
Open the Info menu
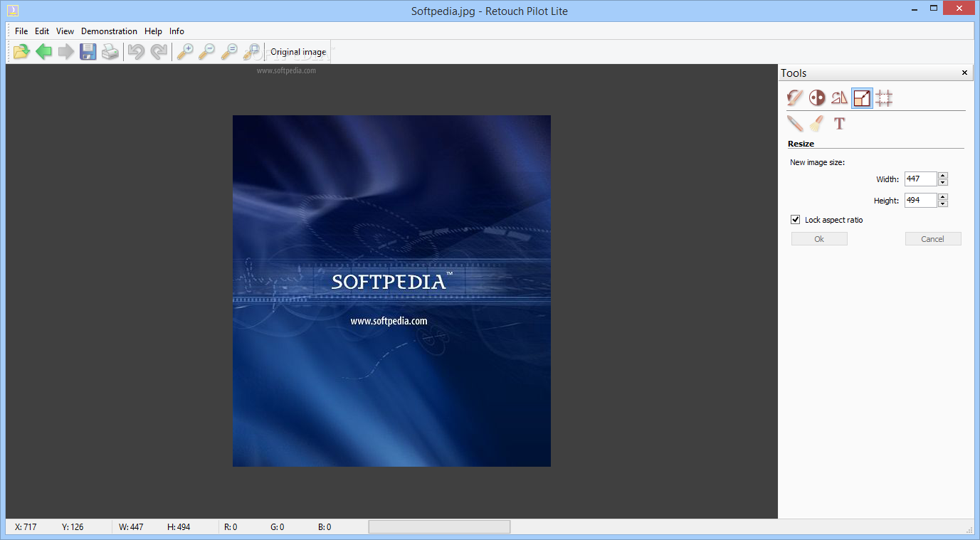(x=176, y=31)
